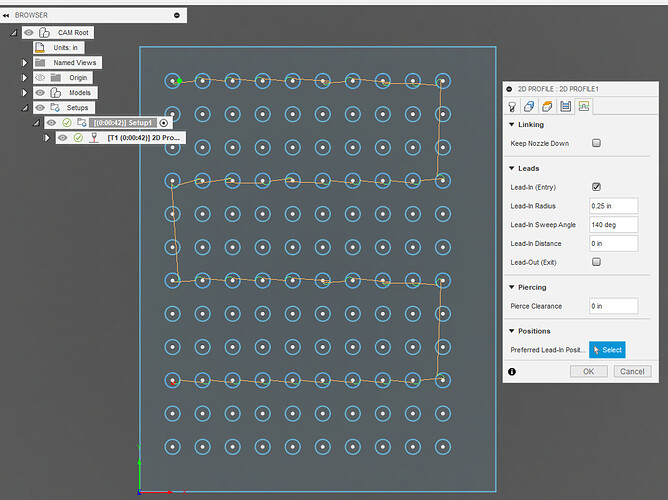
Task: Open the Tool tab in 2D Profile dialog
Action: coord(513,106)
